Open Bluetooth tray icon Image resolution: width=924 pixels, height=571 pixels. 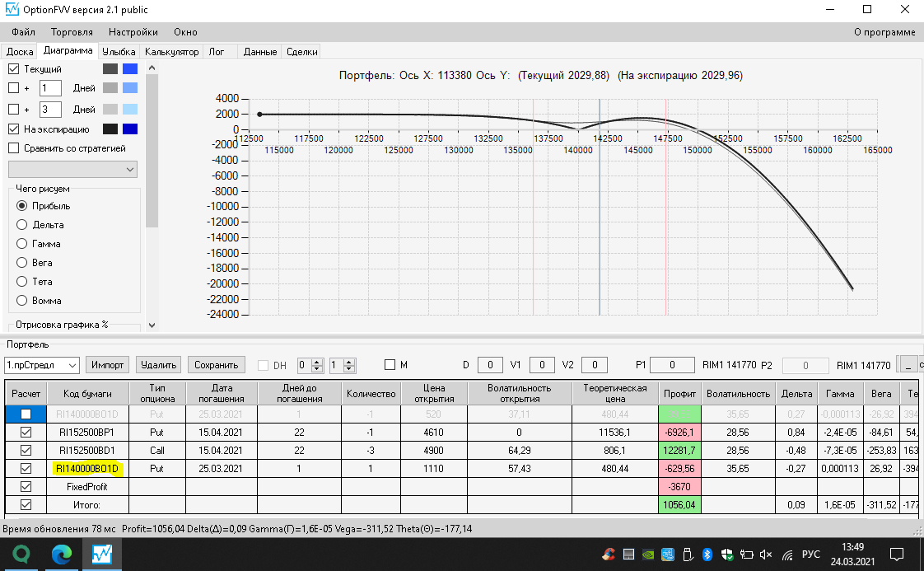[707, 555]
